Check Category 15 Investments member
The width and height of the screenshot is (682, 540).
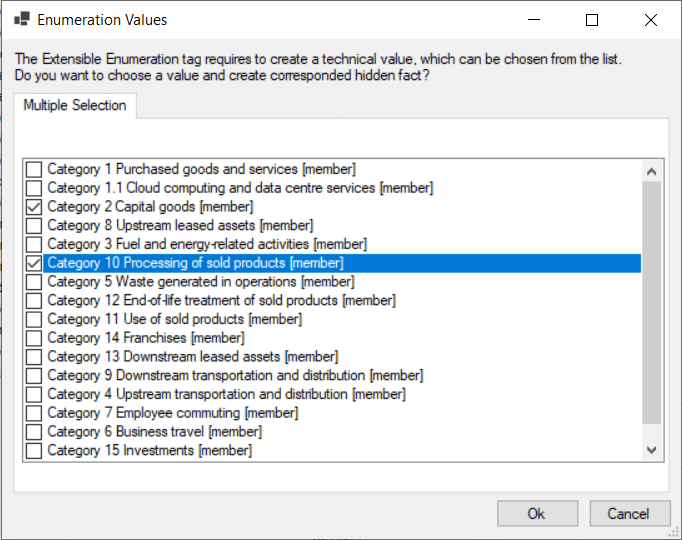point(34,450)
